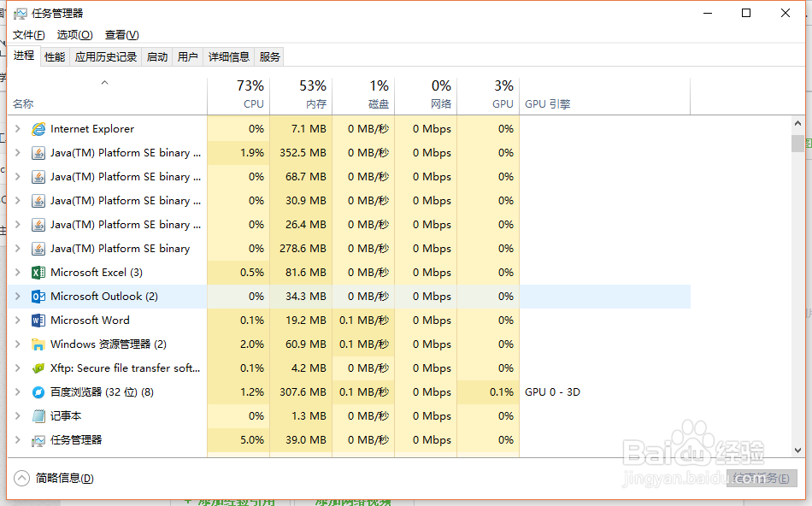
Task: Click the Java icon beside 68.7 MB
Action: (38, 177)
